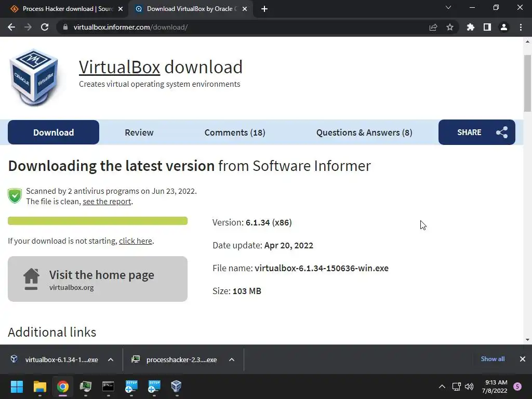Open the Chrome three-dot menu
The width and height of the screenshot is (532, 399).
pos(521,27)
